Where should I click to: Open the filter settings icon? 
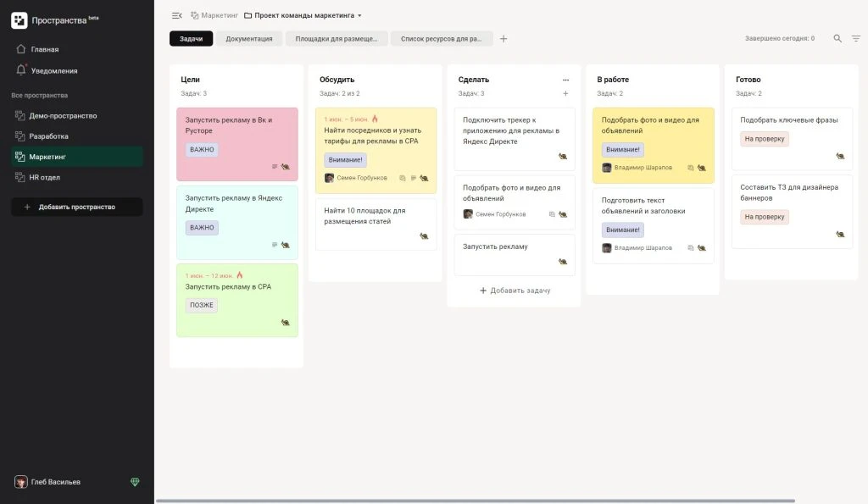[x=855, y=39]
